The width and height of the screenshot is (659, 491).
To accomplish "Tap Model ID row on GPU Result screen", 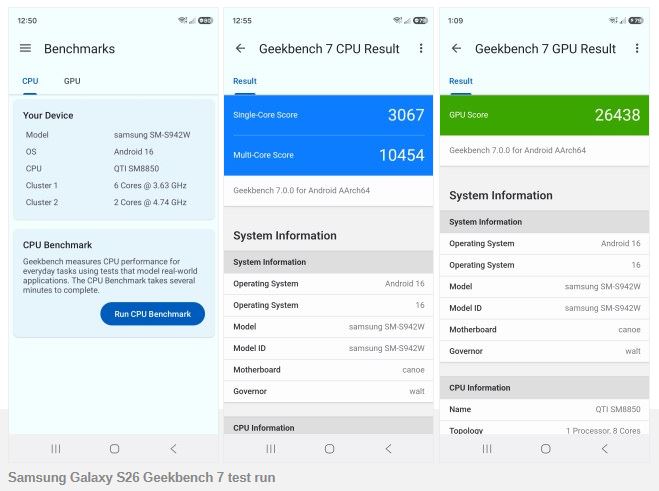I will point(544,308).
